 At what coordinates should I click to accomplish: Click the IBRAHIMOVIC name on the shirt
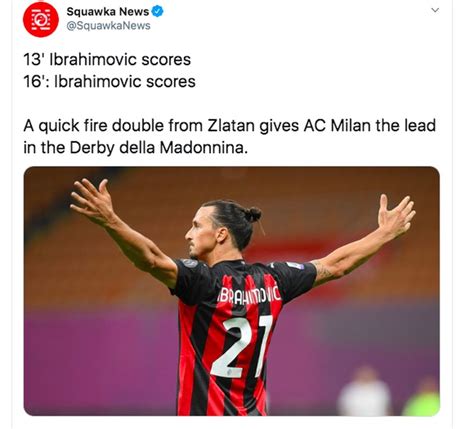tap(249, 296)
